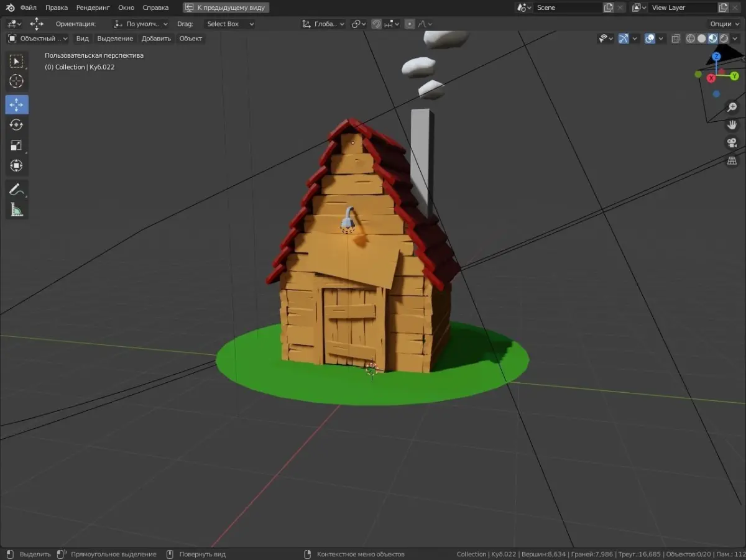Select the Move tool in left toolbar
This screenshot has height=560, width=746.
coord(17,104)
